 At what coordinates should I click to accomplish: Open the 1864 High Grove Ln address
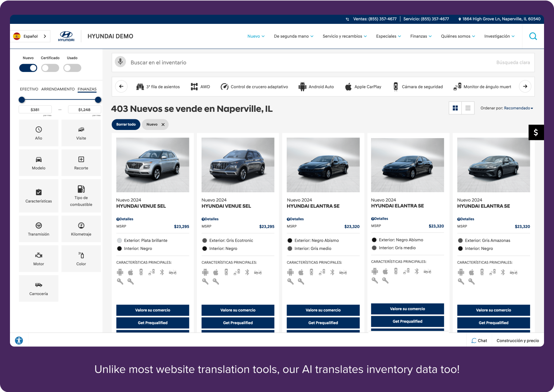[x=499, y=19]
